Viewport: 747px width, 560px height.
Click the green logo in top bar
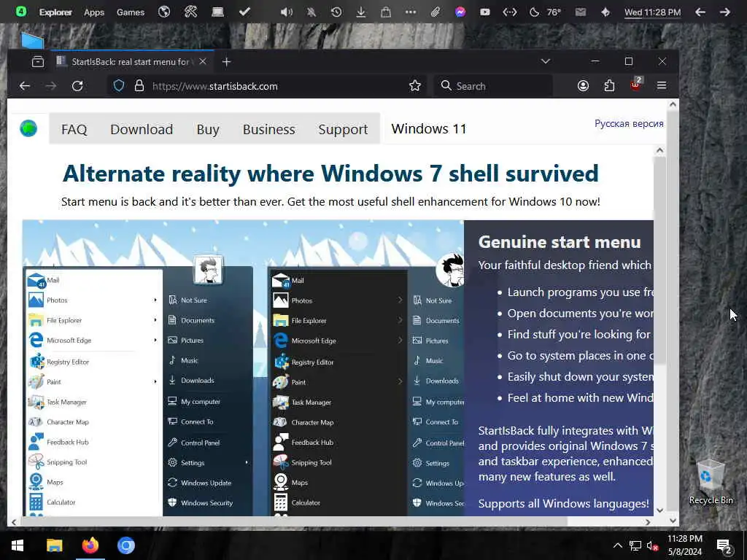click(x=21, y=12)
